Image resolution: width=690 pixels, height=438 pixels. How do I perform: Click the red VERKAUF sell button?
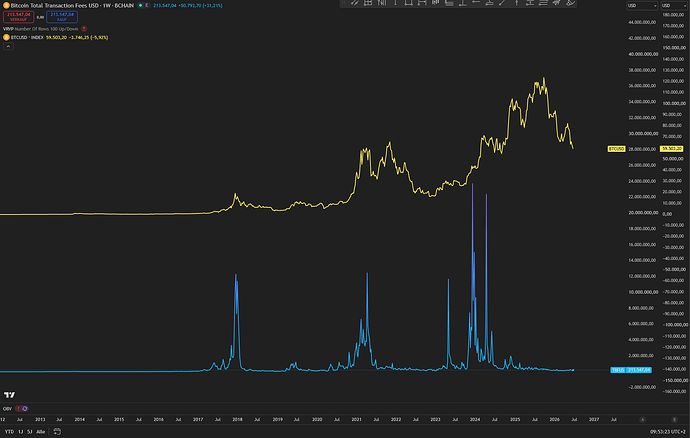[x=18, y=17]
